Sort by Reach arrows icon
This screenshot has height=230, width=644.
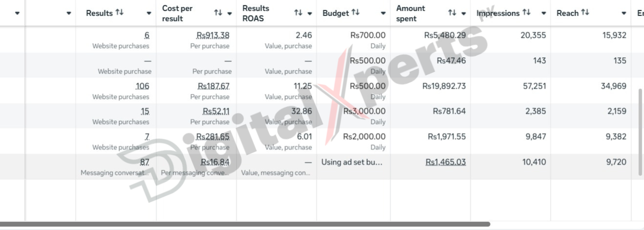point(585,12)
